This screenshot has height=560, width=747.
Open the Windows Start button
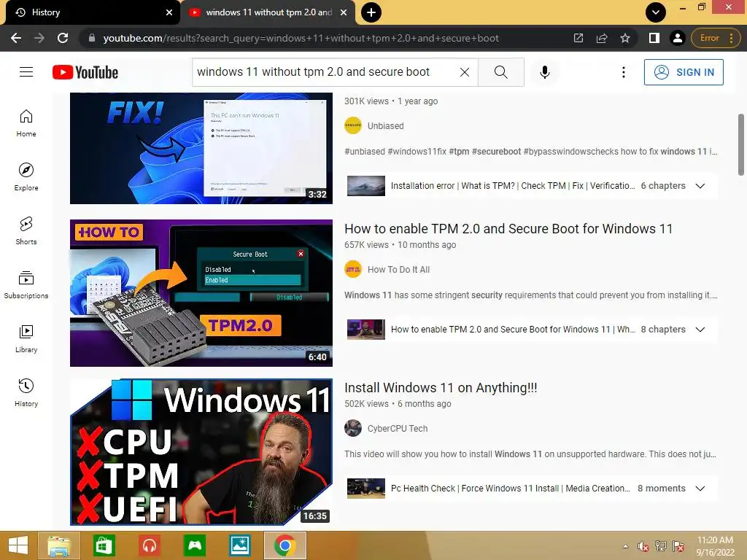tap(18, 545)
